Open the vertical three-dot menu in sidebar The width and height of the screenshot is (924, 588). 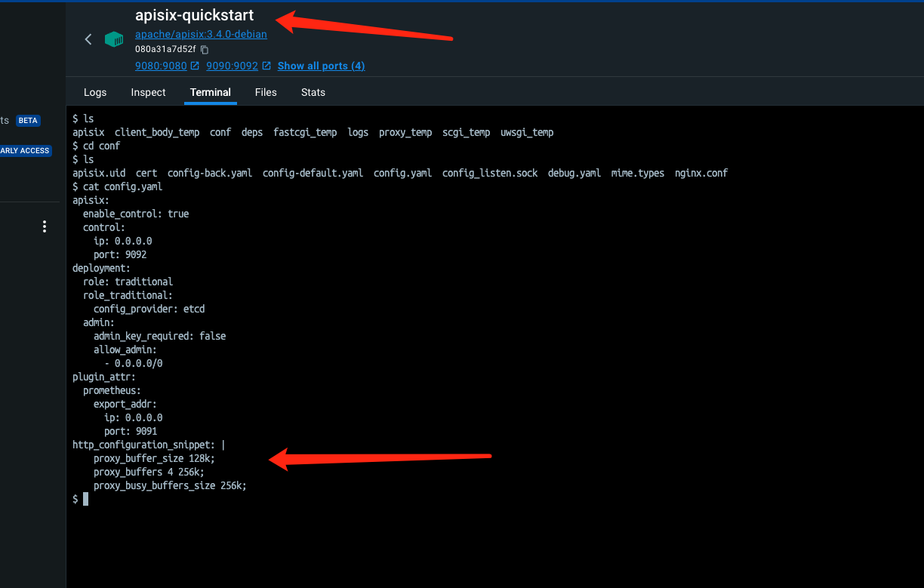tap(45, 226)
